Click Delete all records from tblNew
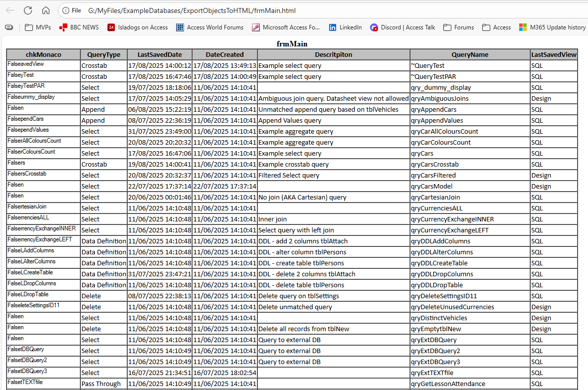Image resolution: width=588 pixels, height=390 pixels. 334,329
